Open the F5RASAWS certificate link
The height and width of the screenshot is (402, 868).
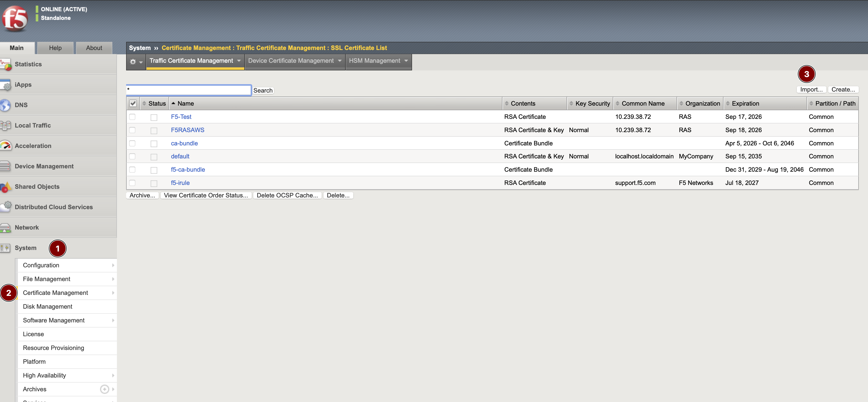[x=188, y=130]
